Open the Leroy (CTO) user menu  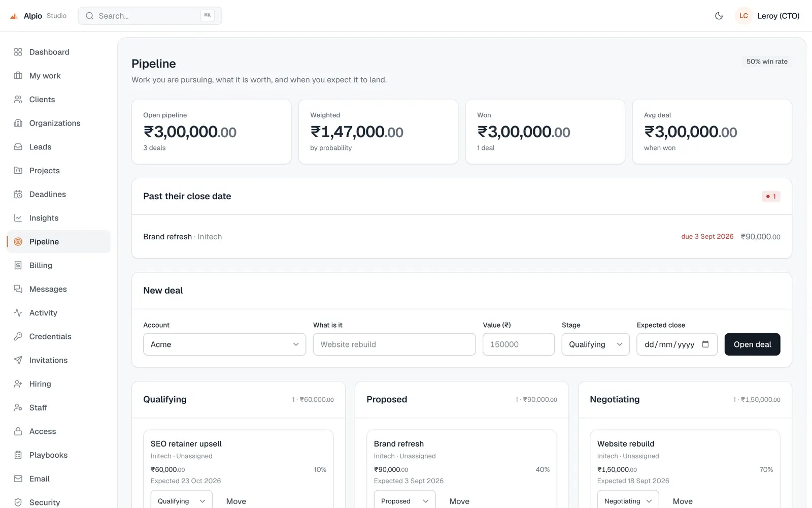click(768, 16)
